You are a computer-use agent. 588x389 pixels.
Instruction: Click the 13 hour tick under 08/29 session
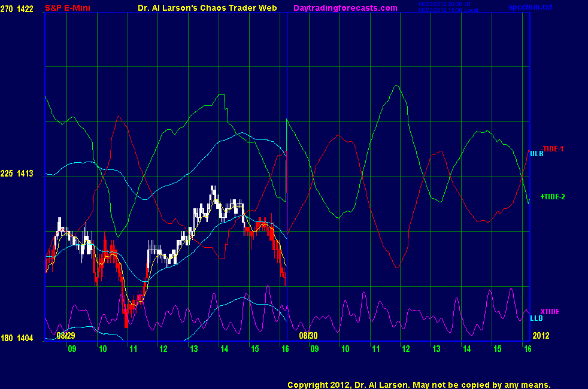point(193,348)
